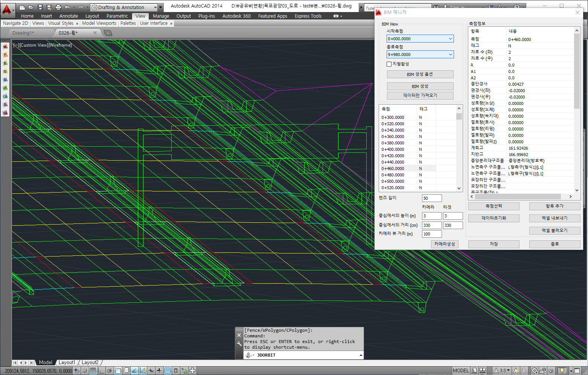
Task: Click the Plot printer icon in Quick Access toolbar
Action: tap(58, 7)
